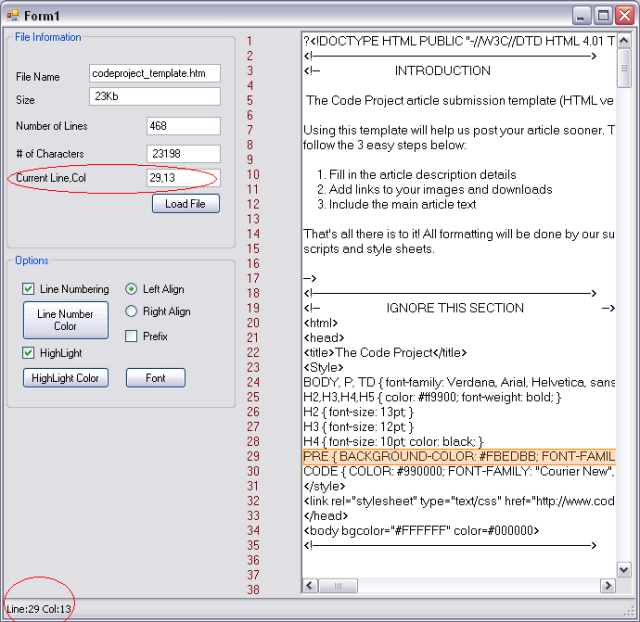
Task: Click the Form1 window icon
Action: click(13, 16)
